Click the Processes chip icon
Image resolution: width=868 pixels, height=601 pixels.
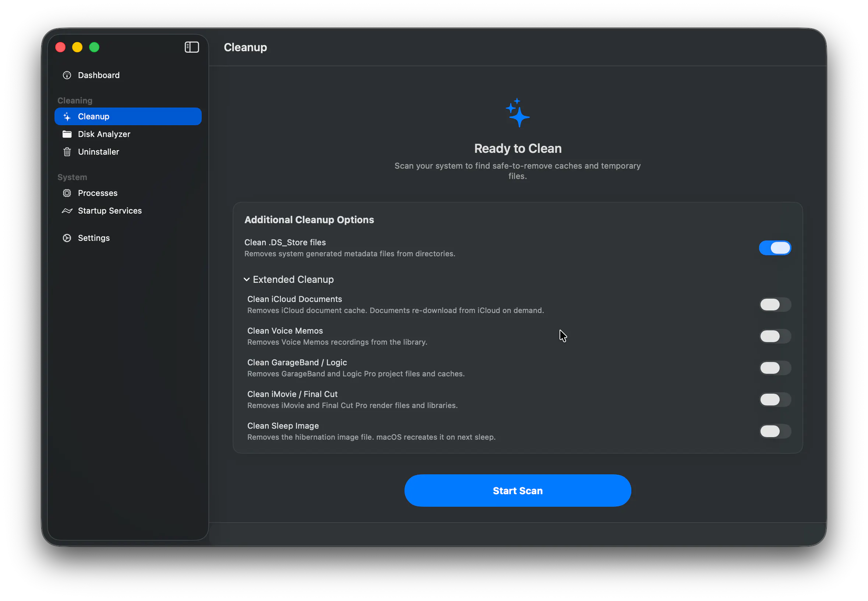67,193
